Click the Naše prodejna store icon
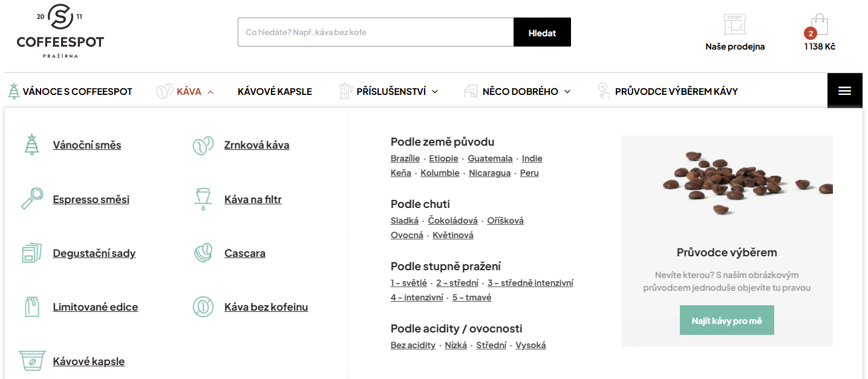Viewport: 868px width, 379px height. [735, 25]
